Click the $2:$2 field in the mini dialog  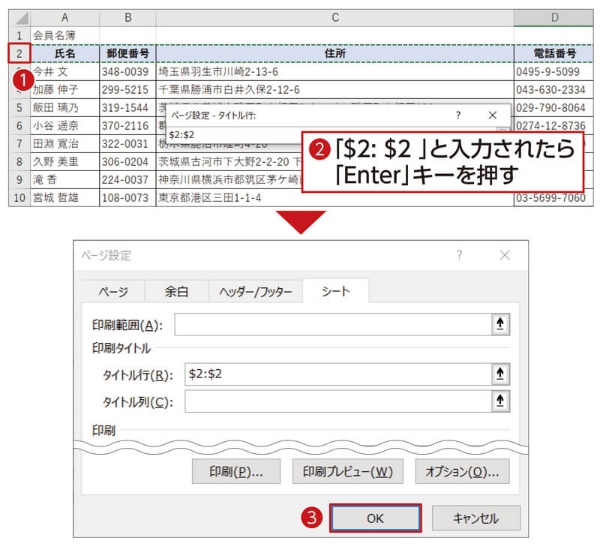coord(234,135)
